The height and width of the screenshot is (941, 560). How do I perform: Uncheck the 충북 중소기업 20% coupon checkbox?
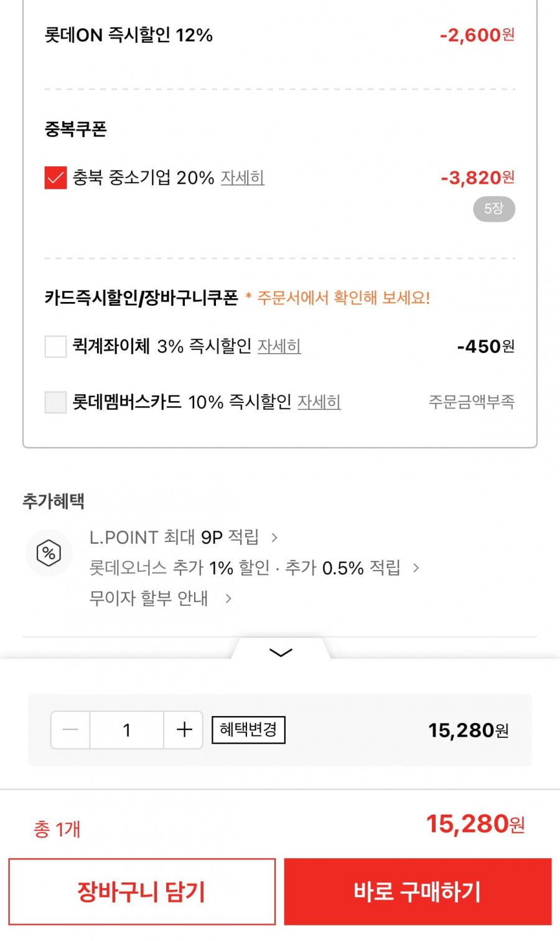(x=55, y=177)
